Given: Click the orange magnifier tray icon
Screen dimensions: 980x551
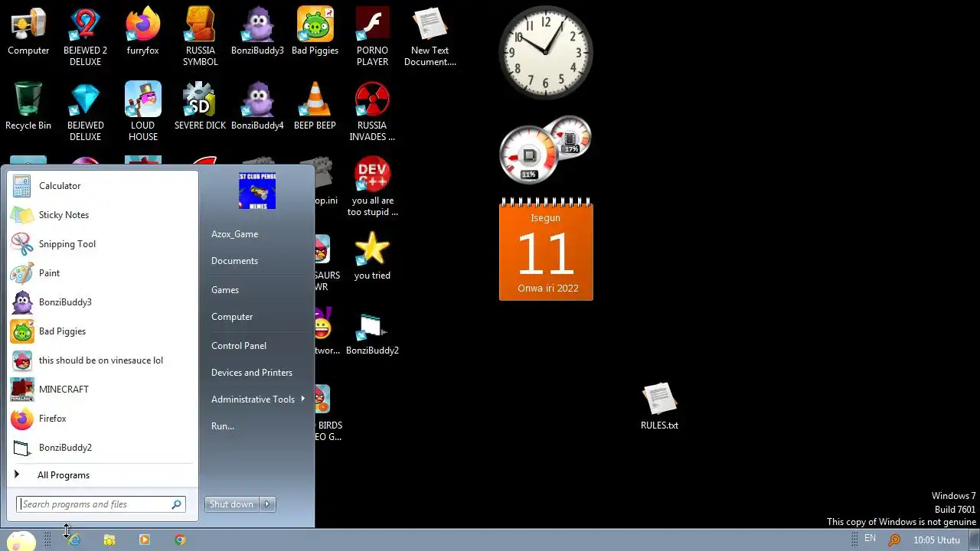Looking at the screenshot, I should [893, 540].
